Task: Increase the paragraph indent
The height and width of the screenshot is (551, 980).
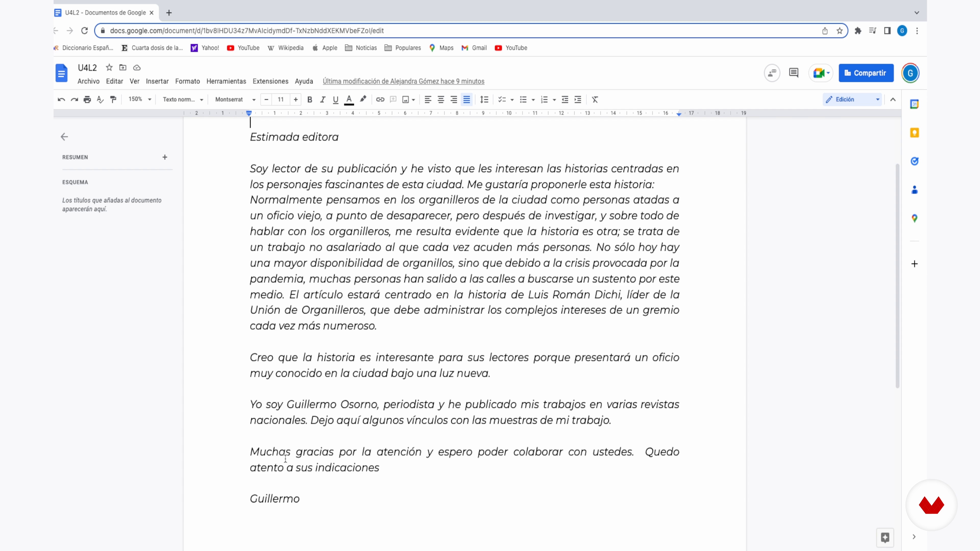Action: [578, 100]
